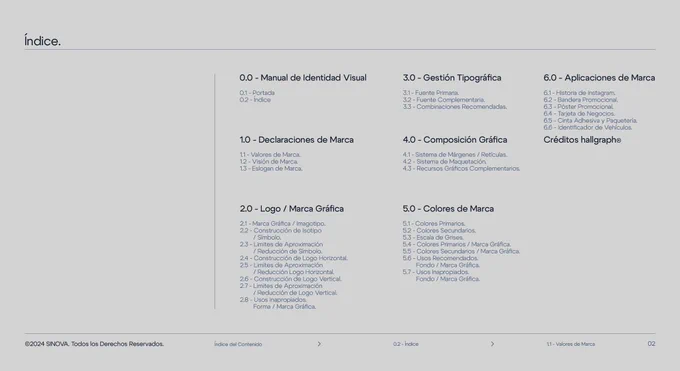Image resolution: width=680 pixels, height=371 pixels.
Task: Select 5.7 - Usos Inapropiados entry
Action: pyautogui.click(x=441, y=276)
